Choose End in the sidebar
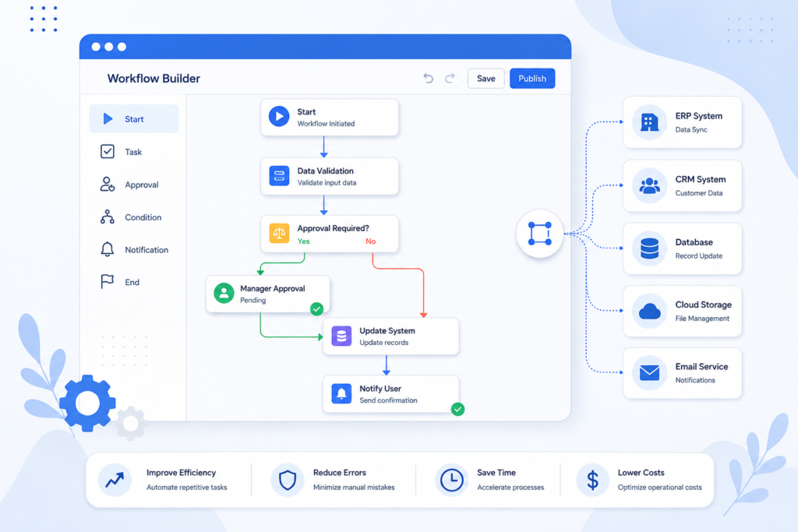The image size is (798, 532). point(134,282)
